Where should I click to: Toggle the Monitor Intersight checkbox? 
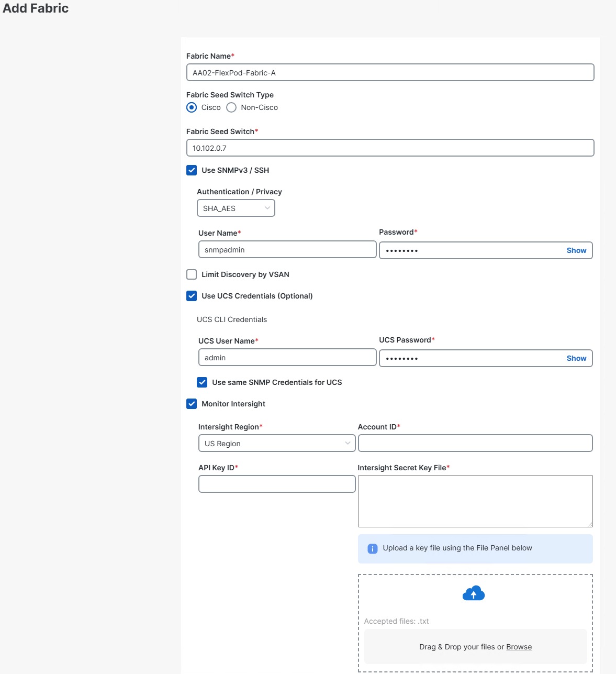point(192,404)
